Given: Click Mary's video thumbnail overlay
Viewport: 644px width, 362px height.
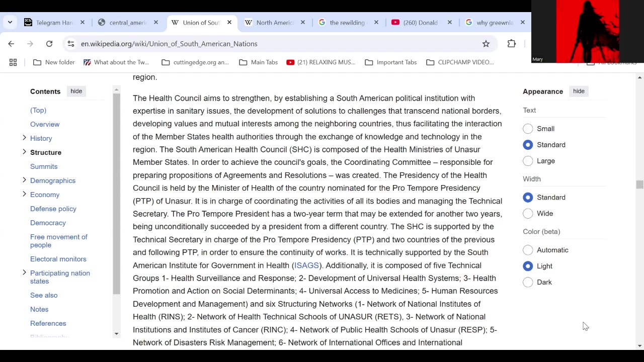Looking at the screenshot, I should tap(588, 31).
